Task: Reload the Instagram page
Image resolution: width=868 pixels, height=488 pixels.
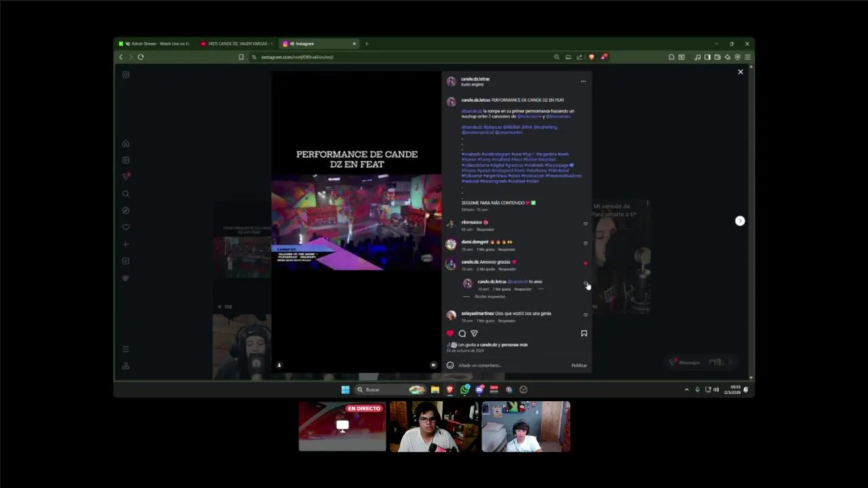Action: (140, 57)
